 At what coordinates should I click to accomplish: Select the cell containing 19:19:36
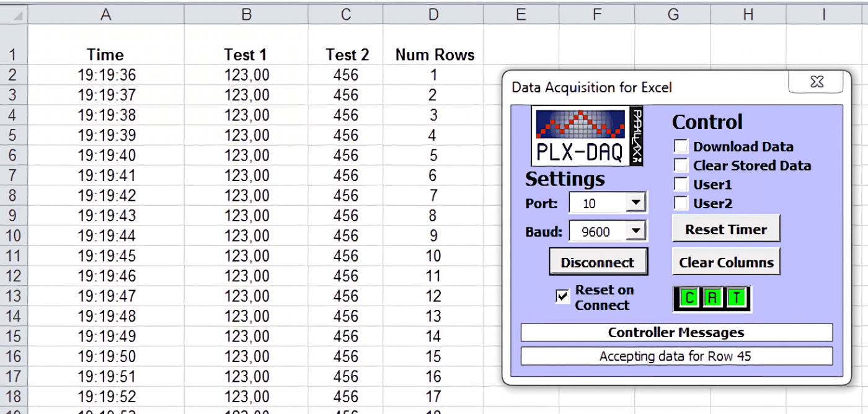coord(105,74)
